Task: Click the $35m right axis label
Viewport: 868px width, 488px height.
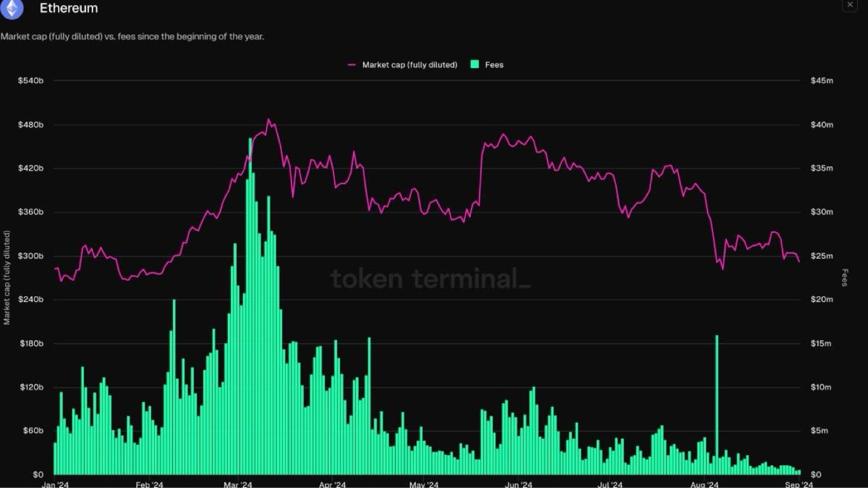Action: (821, 169)
